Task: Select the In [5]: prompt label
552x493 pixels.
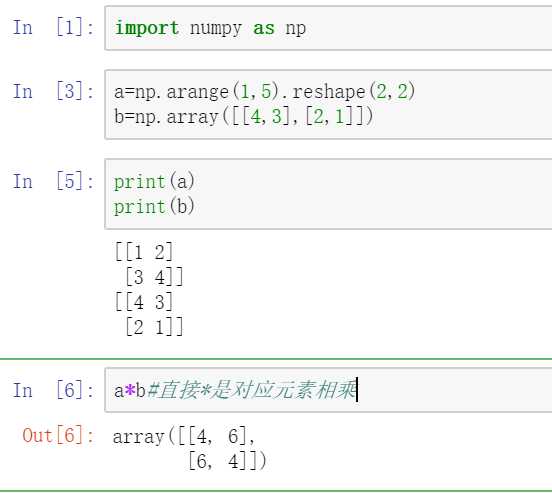Action: (x=54, y=181)
